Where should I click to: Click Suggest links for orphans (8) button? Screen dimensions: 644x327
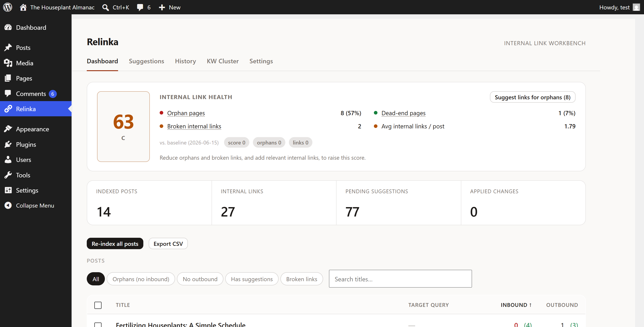coord(532,97)
